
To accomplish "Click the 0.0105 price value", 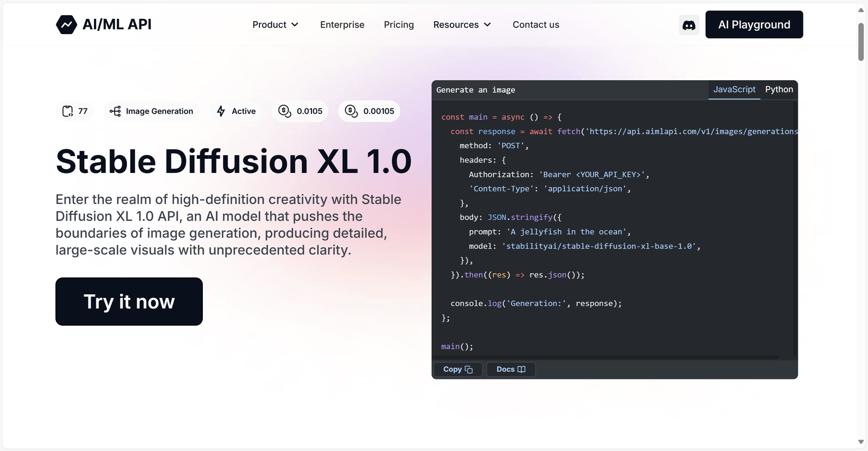I will pos(310,111).
